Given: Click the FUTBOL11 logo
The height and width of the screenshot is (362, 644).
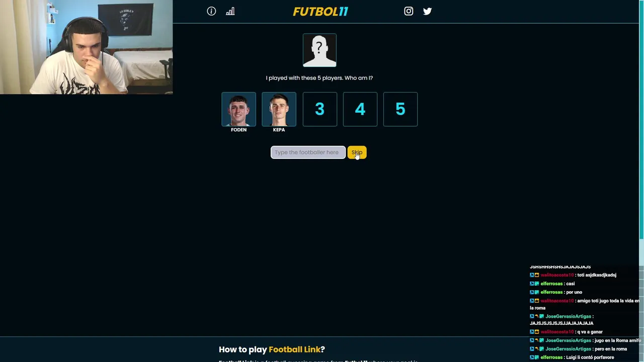Looking at the screenshot, I should [x=320, y=11].
